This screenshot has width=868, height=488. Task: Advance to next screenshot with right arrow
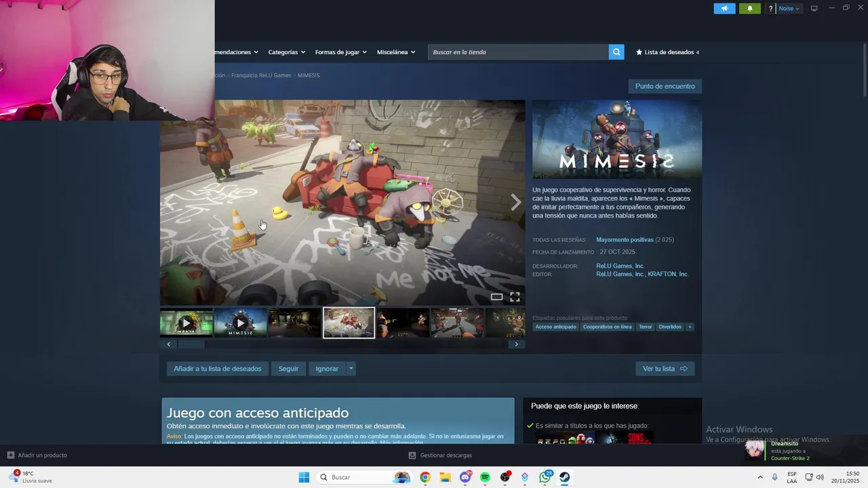click(515, 202)
